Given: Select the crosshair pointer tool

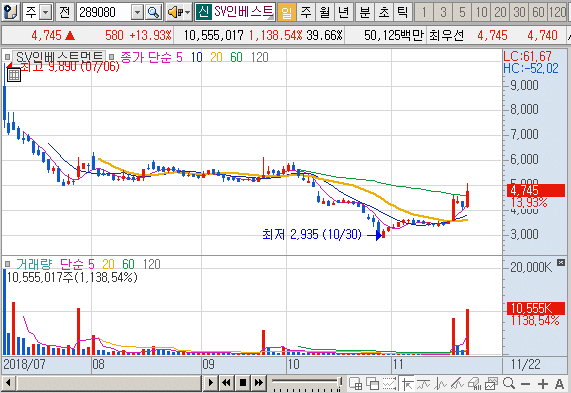Looking at the screenshot, I should tap(406, 384).
